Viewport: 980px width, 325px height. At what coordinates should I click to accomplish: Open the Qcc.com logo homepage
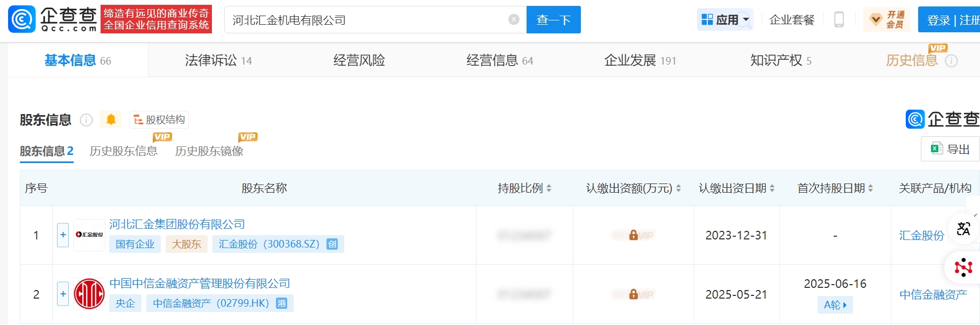coord(53,19)
